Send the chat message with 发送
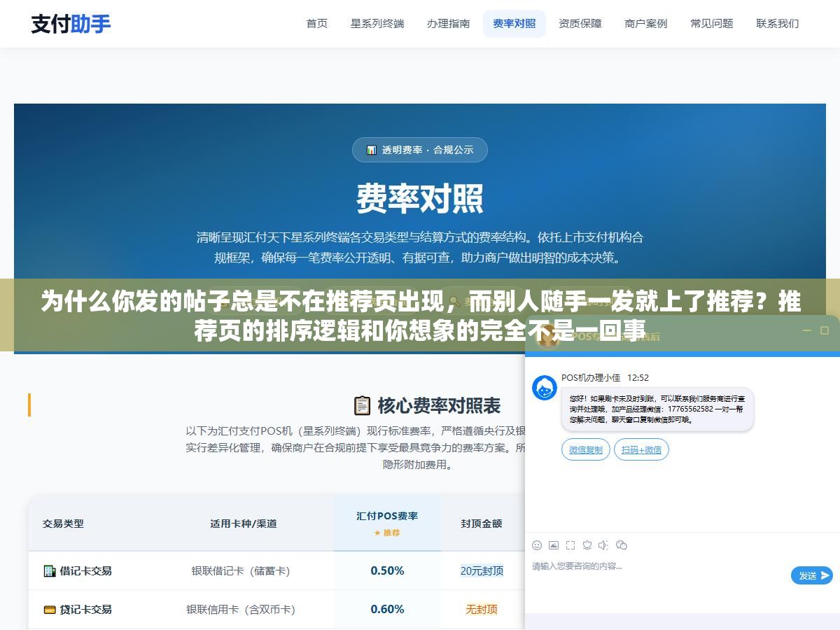The image size is (840, 630). tap(812, 575)
